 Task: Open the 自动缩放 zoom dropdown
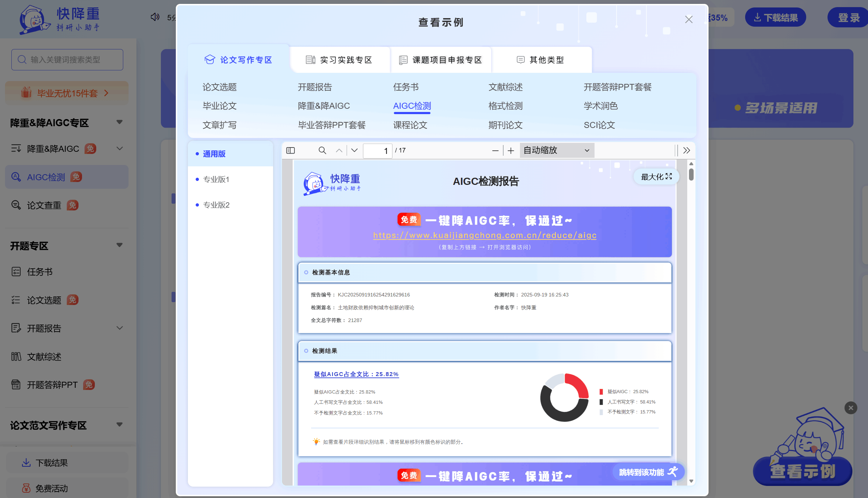click(557, 150)
